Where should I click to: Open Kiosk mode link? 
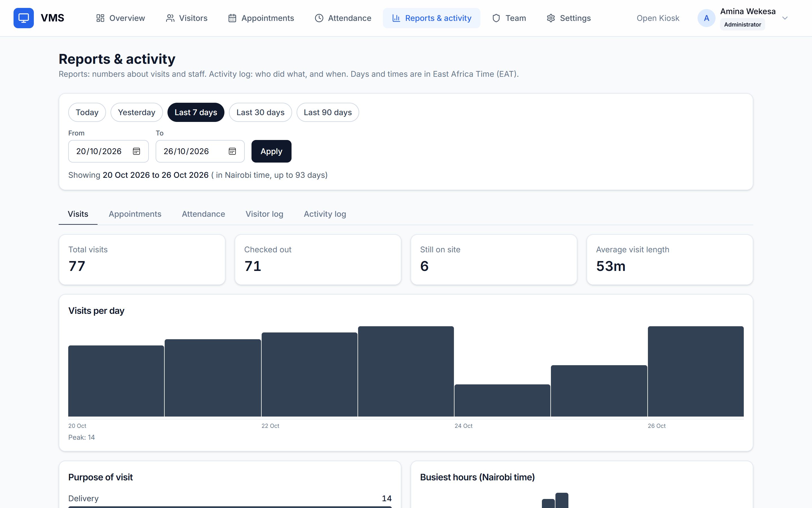658,18
